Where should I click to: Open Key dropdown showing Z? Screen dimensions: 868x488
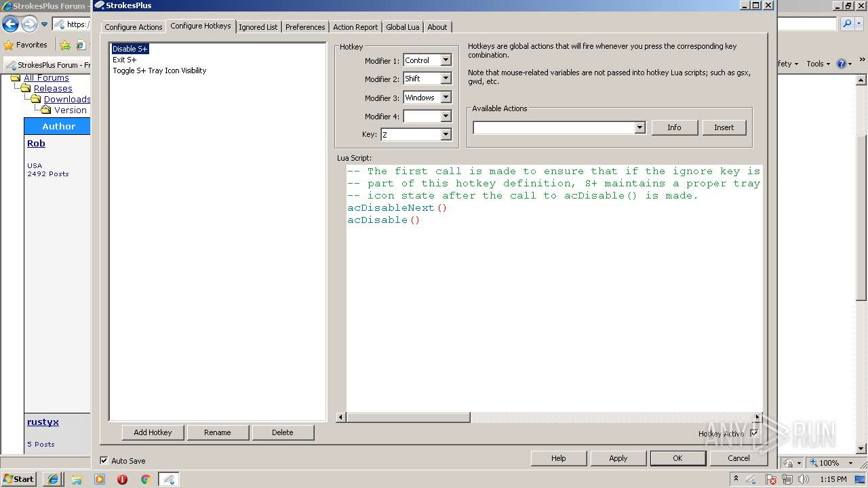[446, 134]
